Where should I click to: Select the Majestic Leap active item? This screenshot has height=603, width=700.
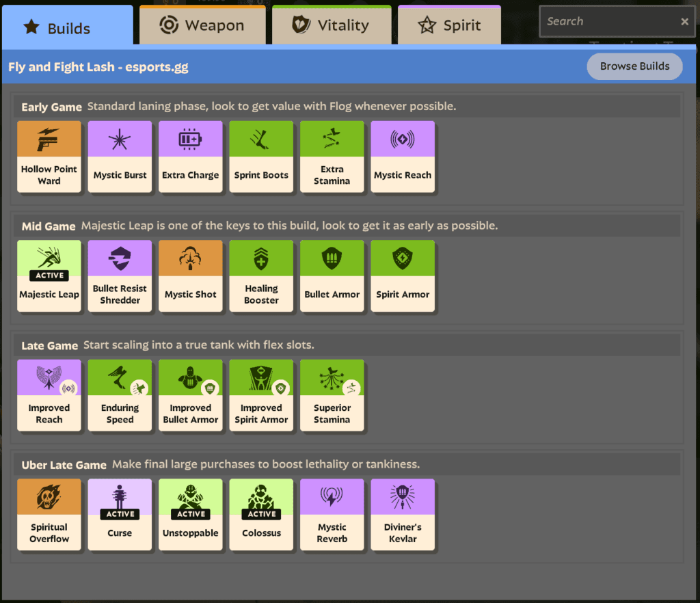[49, 276]
